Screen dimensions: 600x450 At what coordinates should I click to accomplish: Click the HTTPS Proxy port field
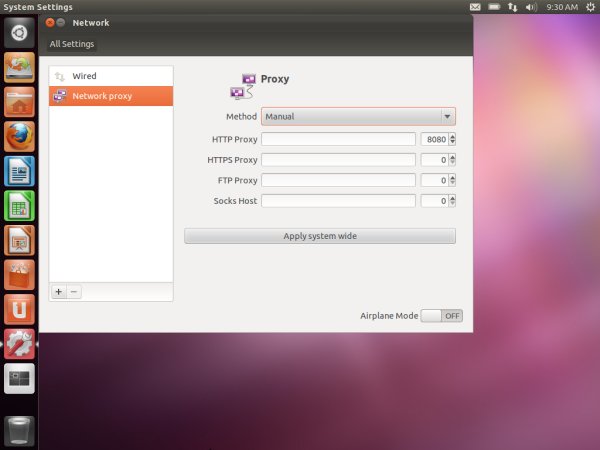point(434,160)
